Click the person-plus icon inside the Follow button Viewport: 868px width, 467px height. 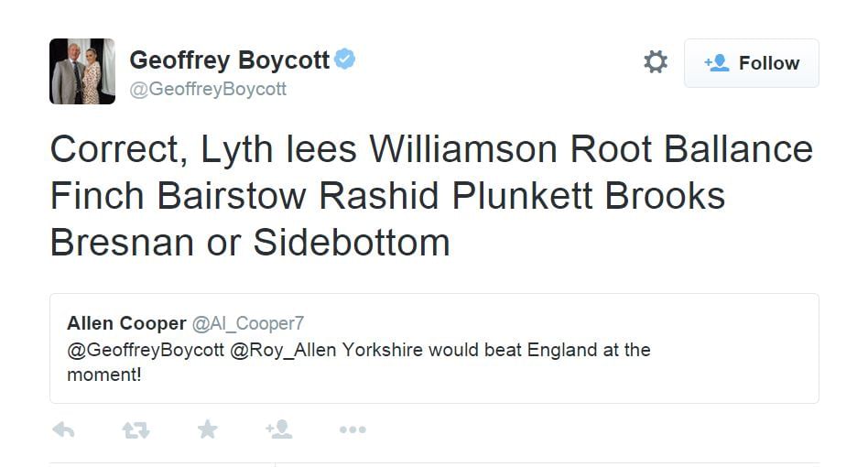click(x=716, y=63)
